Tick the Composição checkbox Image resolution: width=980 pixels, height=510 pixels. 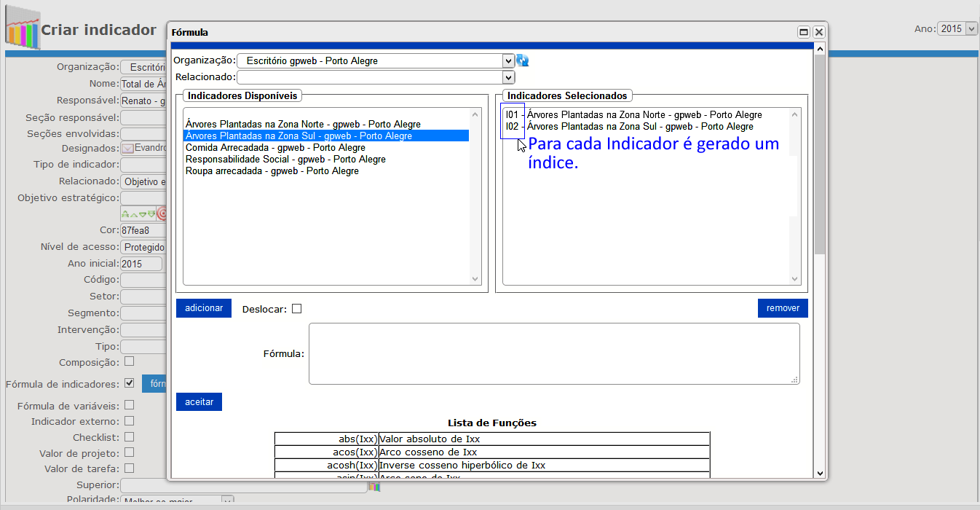[x=129, y=361]
